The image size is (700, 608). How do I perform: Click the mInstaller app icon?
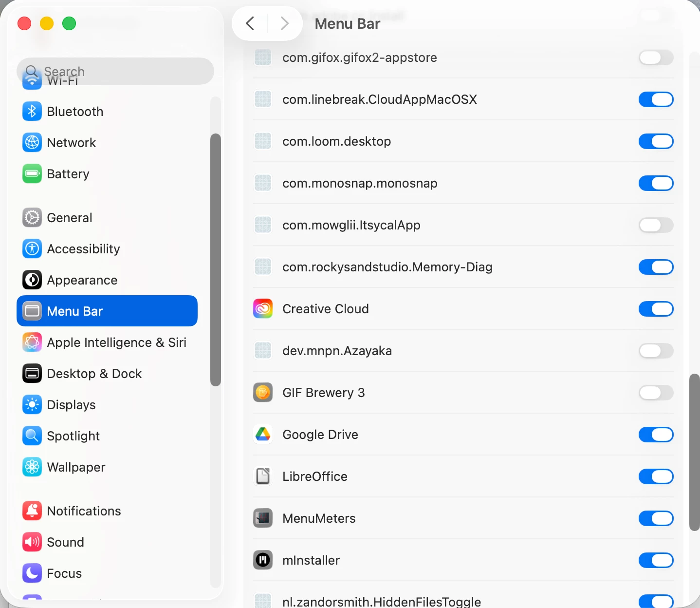pos(263,560)
